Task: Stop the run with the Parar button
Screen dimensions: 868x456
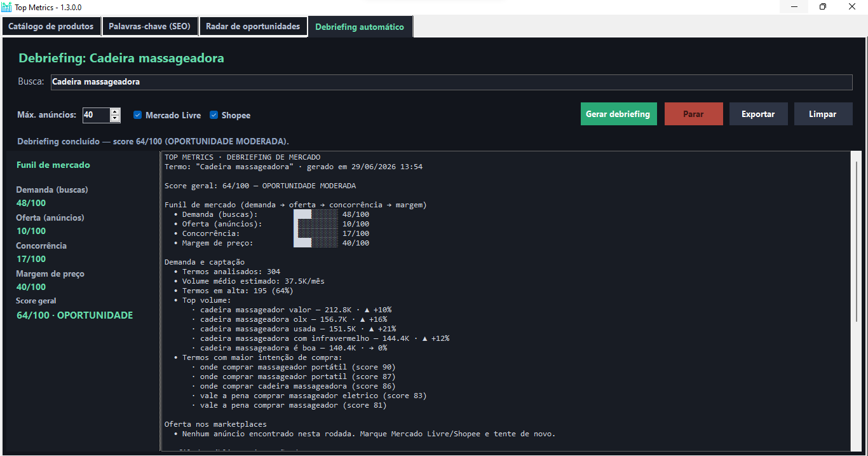Action: tap(693, 114)
